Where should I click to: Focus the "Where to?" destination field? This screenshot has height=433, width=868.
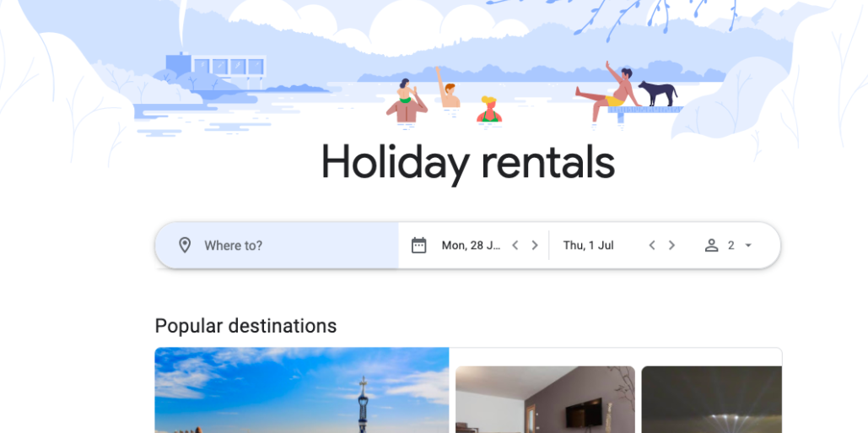point(277,246)
